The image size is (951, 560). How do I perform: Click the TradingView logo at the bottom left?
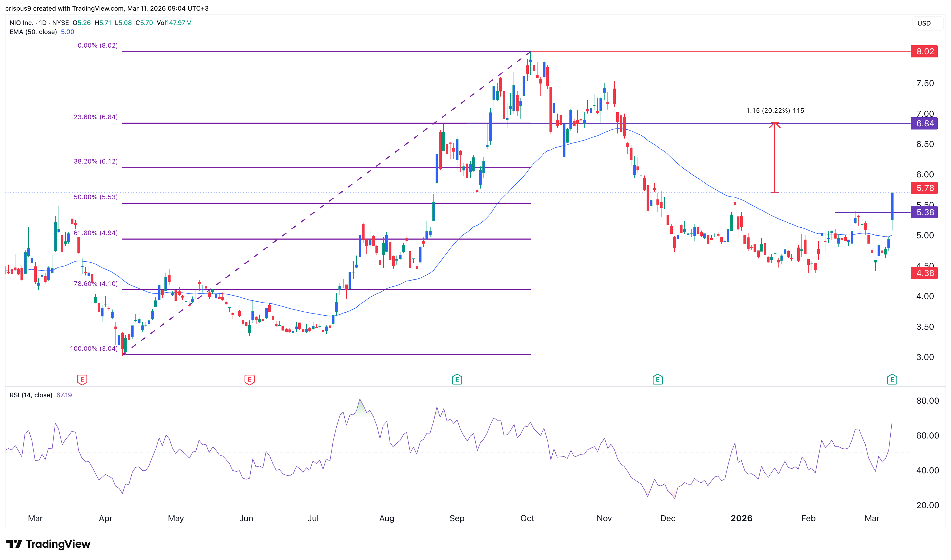[x=48, y=544]
